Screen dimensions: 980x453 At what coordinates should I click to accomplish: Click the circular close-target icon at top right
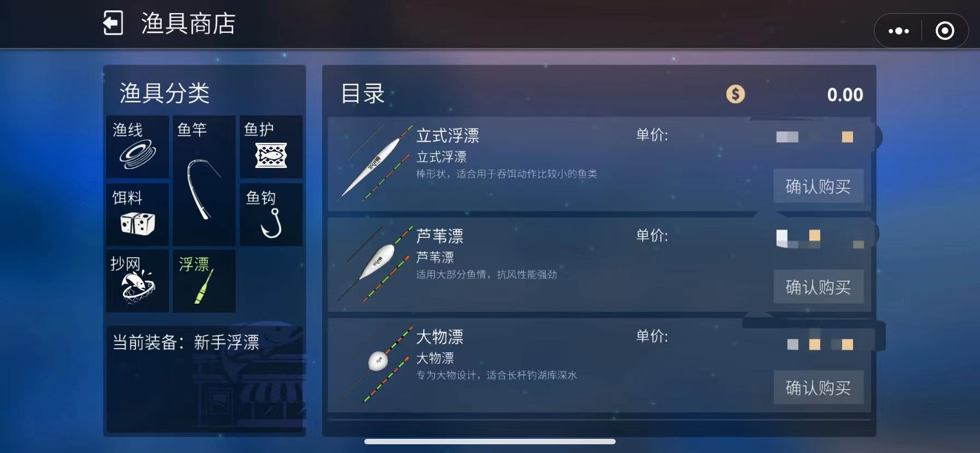[x=945, y=31]
